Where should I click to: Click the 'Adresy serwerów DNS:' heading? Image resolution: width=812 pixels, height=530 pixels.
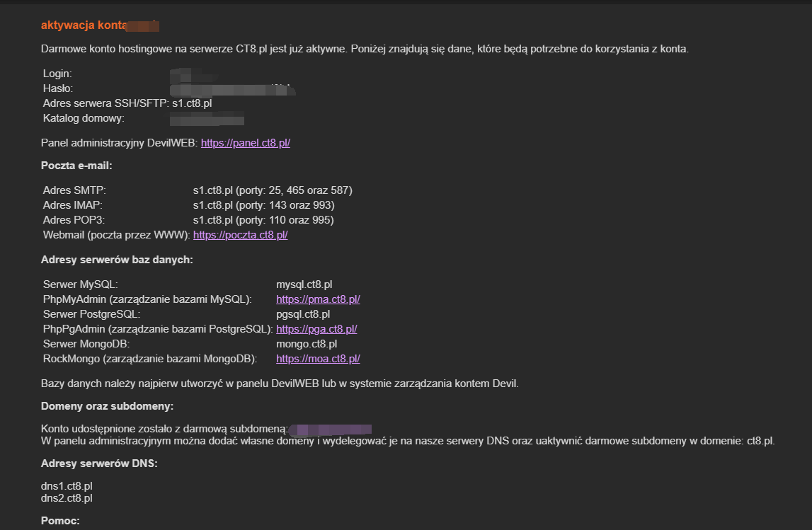(99, 463)
